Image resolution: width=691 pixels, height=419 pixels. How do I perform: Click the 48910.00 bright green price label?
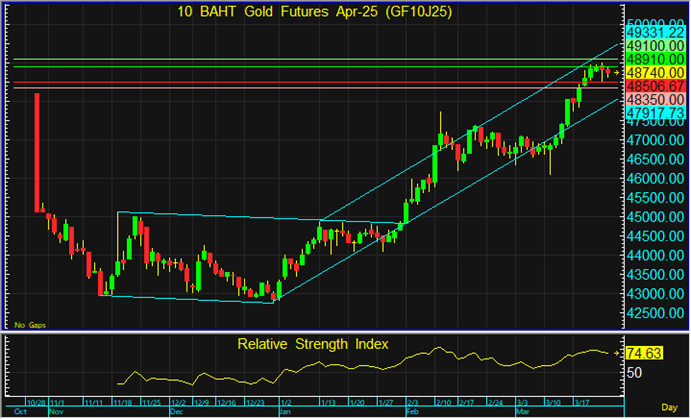coord(655,60)
